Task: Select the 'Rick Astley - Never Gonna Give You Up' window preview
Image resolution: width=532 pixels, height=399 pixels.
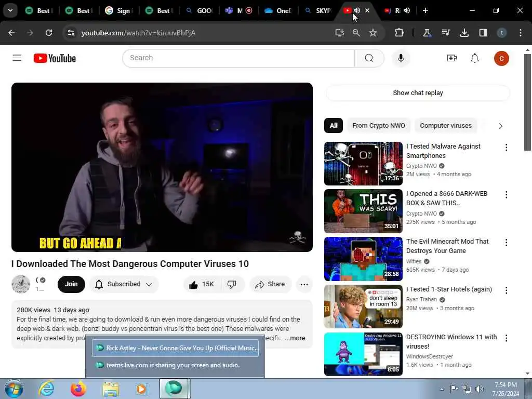Action: pos(175,348)
